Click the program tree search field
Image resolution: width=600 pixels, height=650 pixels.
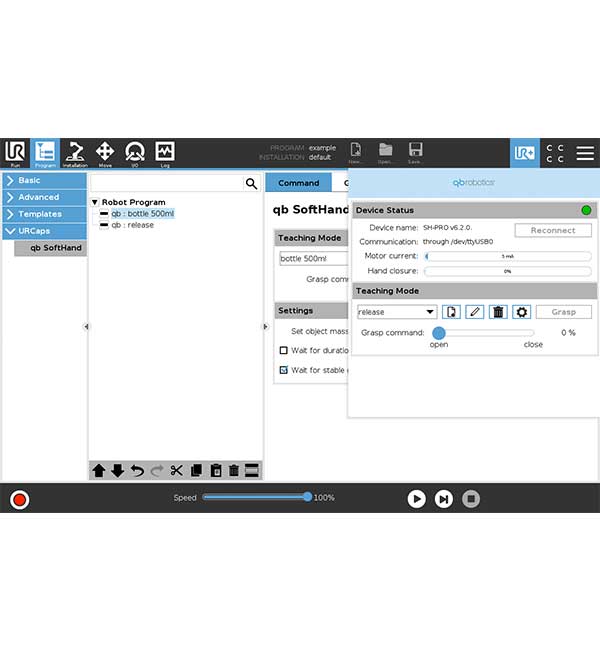point(167,183)
